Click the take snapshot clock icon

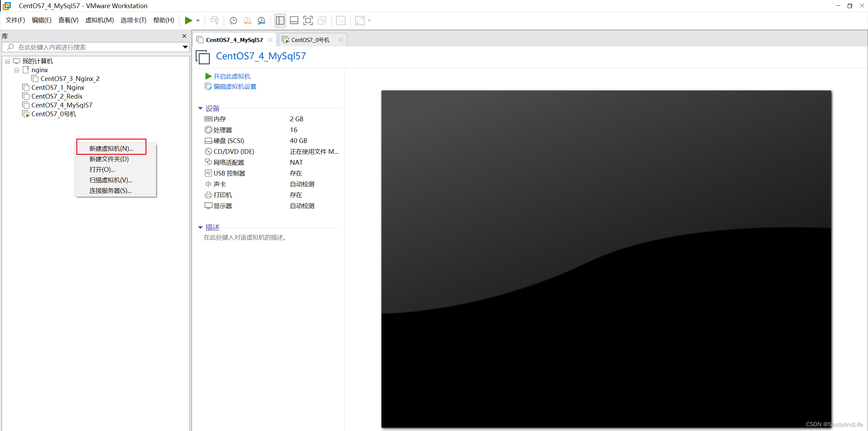[233, 21]
